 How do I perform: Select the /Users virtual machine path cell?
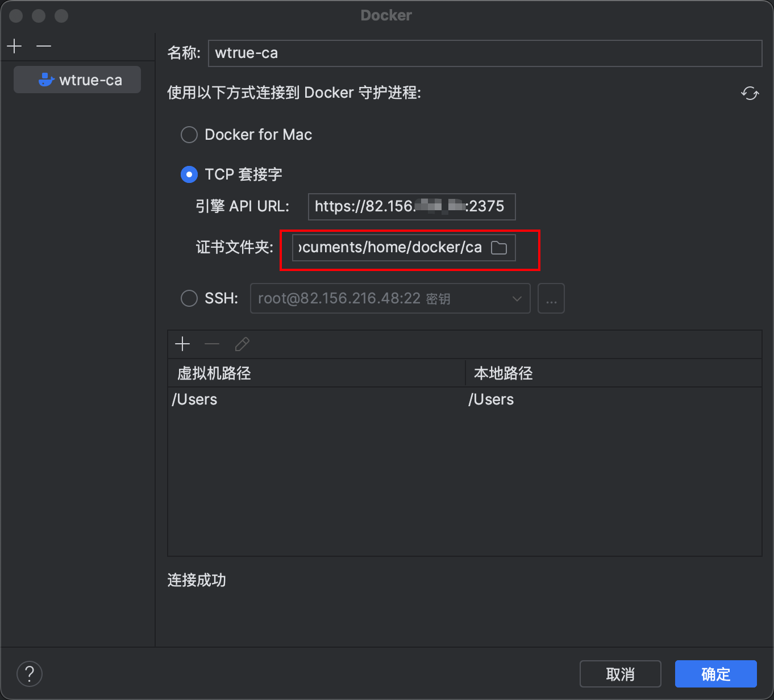[x=317, y=399]
